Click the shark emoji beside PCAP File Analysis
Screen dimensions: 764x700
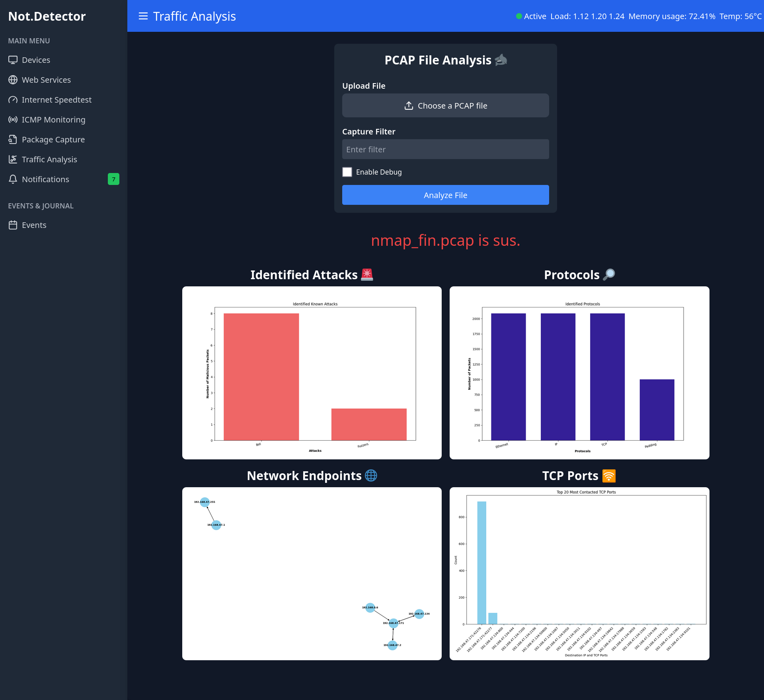tap(501, 60)
